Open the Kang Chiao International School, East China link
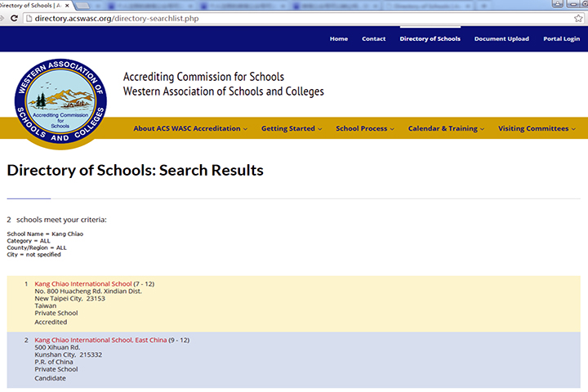 tap(100, 340)
